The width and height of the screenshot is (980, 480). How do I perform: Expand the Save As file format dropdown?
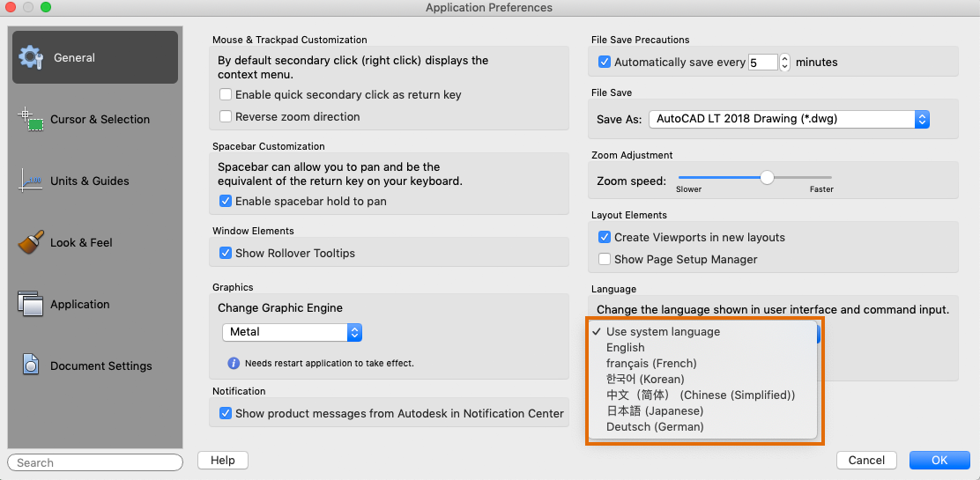pos(789,119)
